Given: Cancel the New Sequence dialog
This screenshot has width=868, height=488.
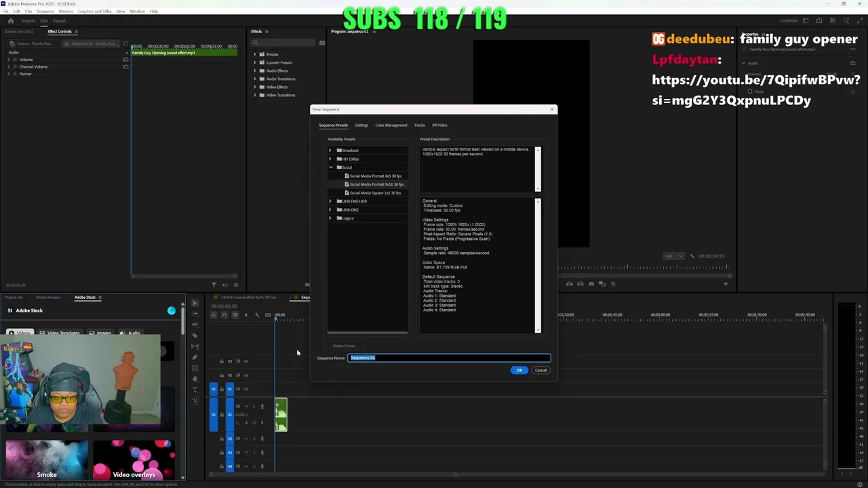Looking at the screenshot, I should (540, 370).
